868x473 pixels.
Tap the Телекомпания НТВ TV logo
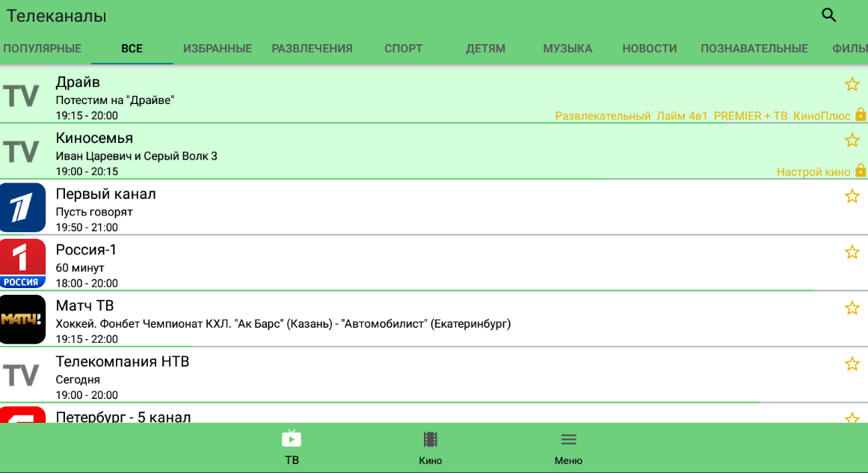click(21, 376)
